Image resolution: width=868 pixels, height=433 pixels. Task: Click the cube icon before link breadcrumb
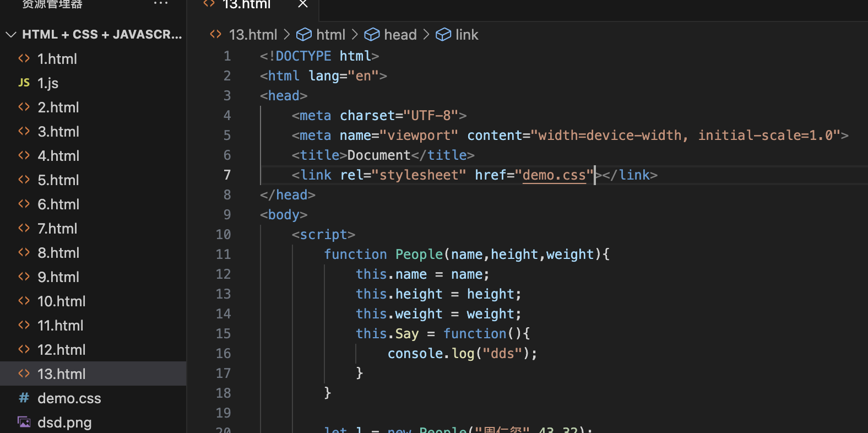click(x=443, y=35)
